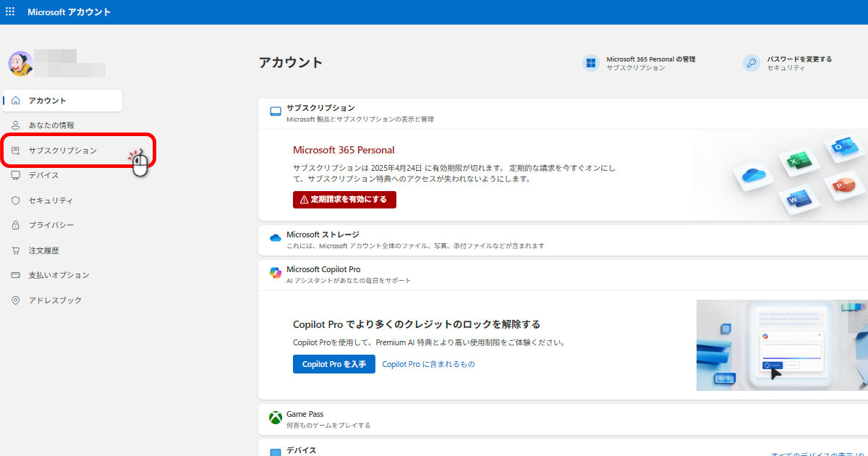Open 支払いオプション in the sidebar

coord(62,275)
